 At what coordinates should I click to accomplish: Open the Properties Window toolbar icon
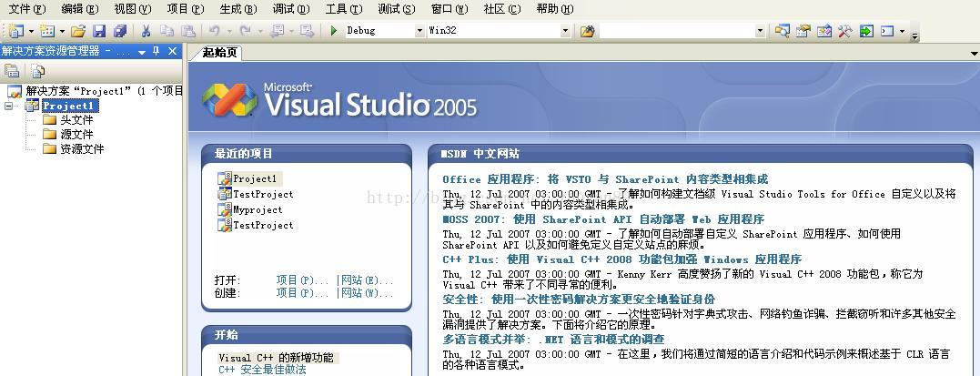pyautogui.click(x=803, y=31)
